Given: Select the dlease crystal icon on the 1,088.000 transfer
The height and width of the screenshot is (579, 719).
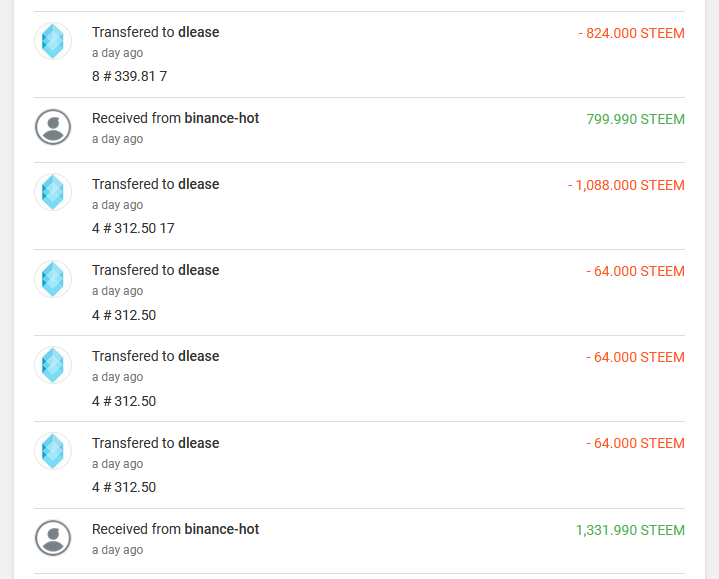Looking at the screenshot, I should [x=53, y=192].
